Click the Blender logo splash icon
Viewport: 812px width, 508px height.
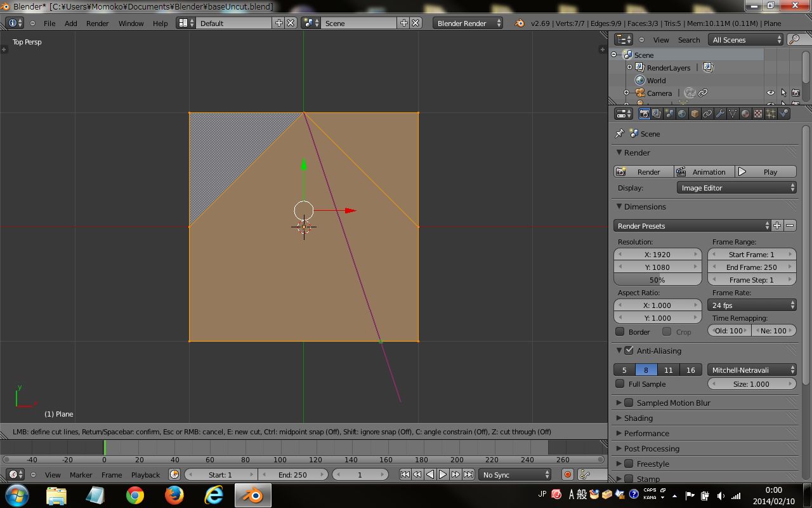[x=520, y=23]
